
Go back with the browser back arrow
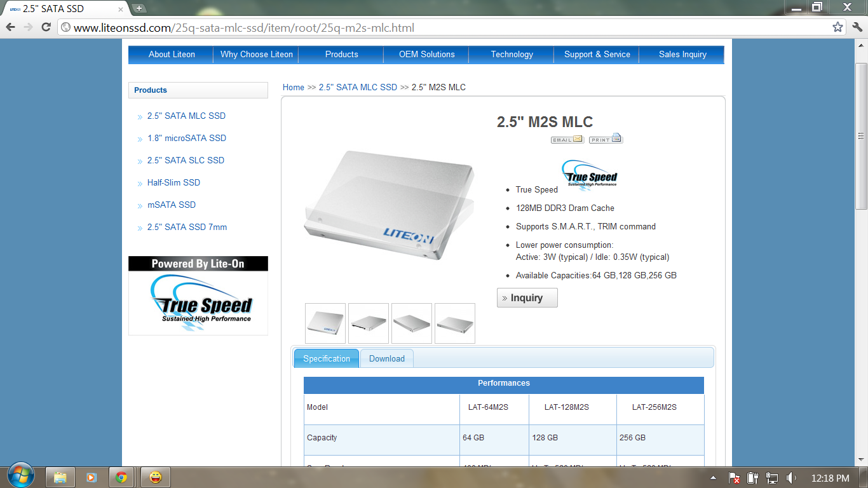(10, 27)
